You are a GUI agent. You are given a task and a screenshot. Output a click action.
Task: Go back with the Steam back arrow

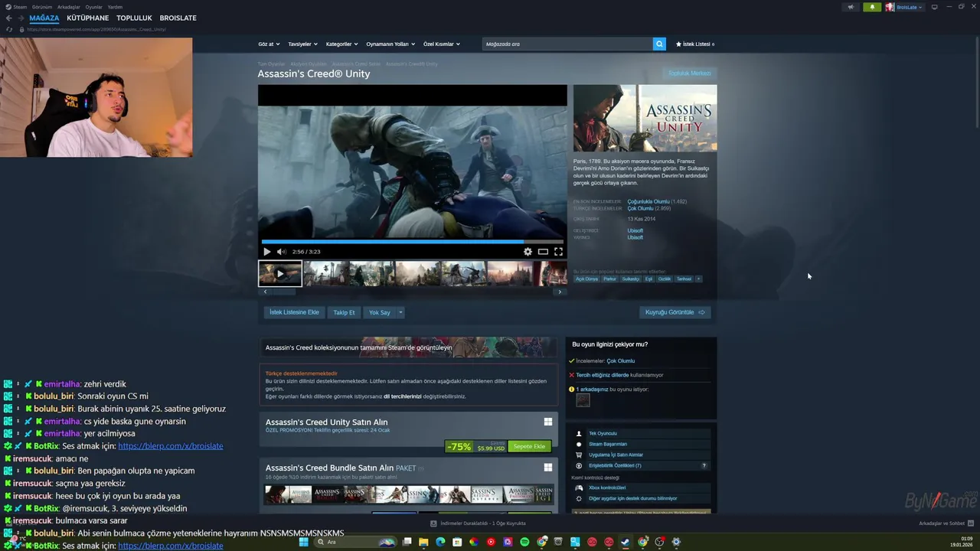point(9,18)
